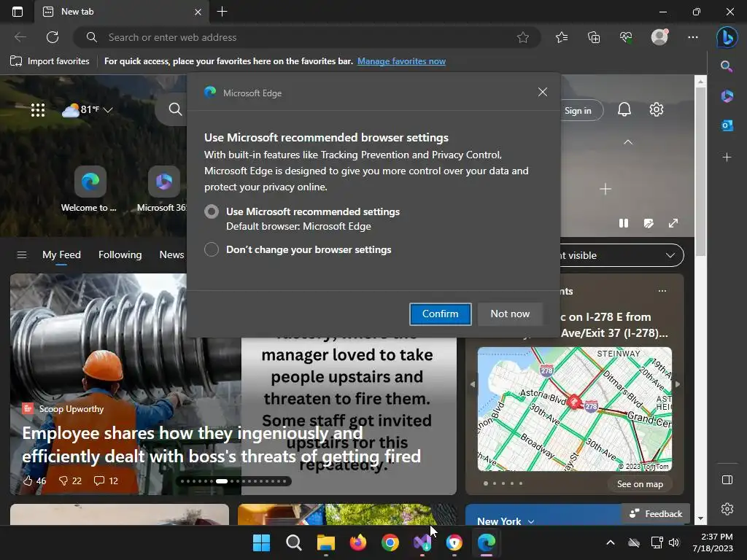Open File Explorer from taskbar
The image size is (747, 560).
[326, 542]
